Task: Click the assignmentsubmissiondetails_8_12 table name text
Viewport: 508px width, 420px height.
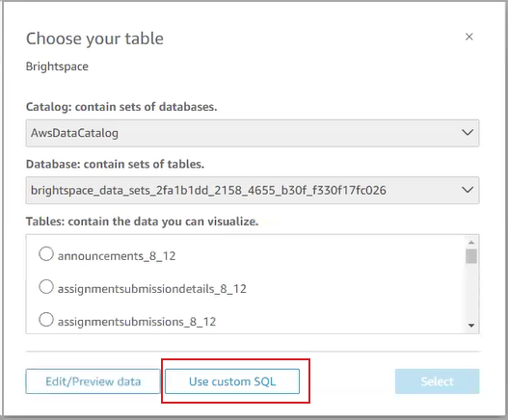Action: pyautogui.click(x=152, y=289)
